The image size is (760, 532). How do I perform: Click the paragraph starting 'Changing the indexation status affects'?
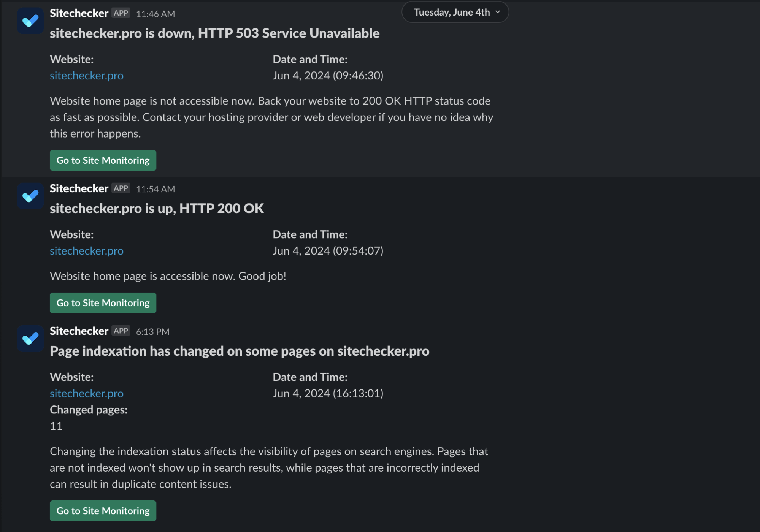click(269, 467)
